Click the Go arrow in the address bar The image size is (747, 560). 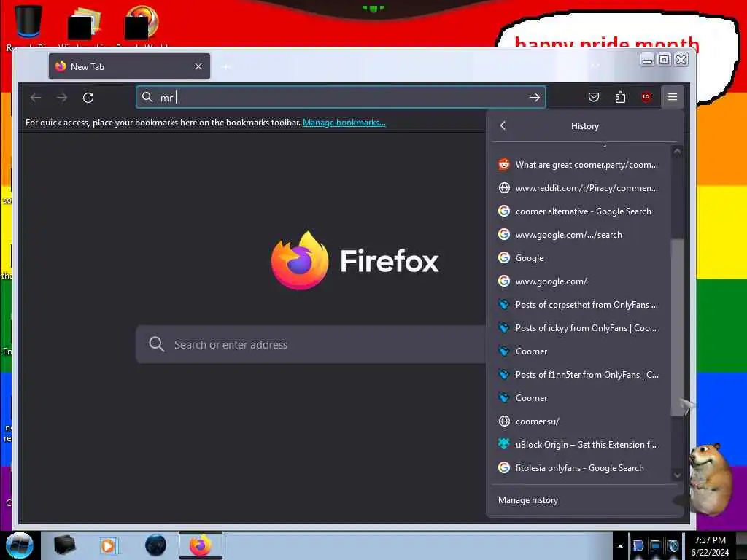(534, 98)
